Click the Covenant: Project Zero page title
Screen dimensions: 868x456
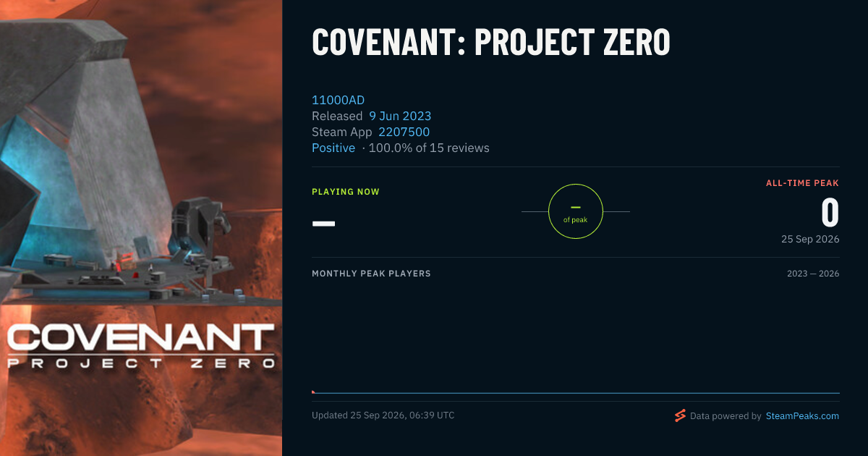[491, 43]
